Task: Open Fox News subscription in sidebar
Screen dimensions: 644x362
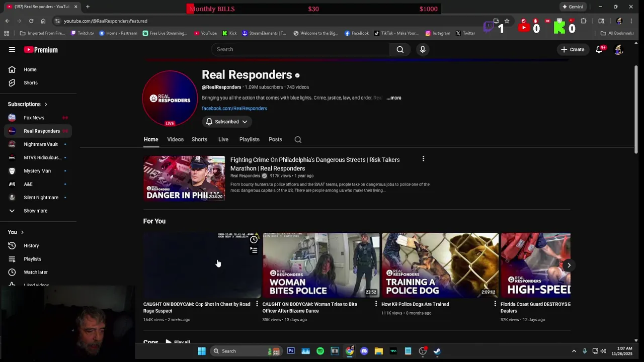Action: tap(38, 118)
